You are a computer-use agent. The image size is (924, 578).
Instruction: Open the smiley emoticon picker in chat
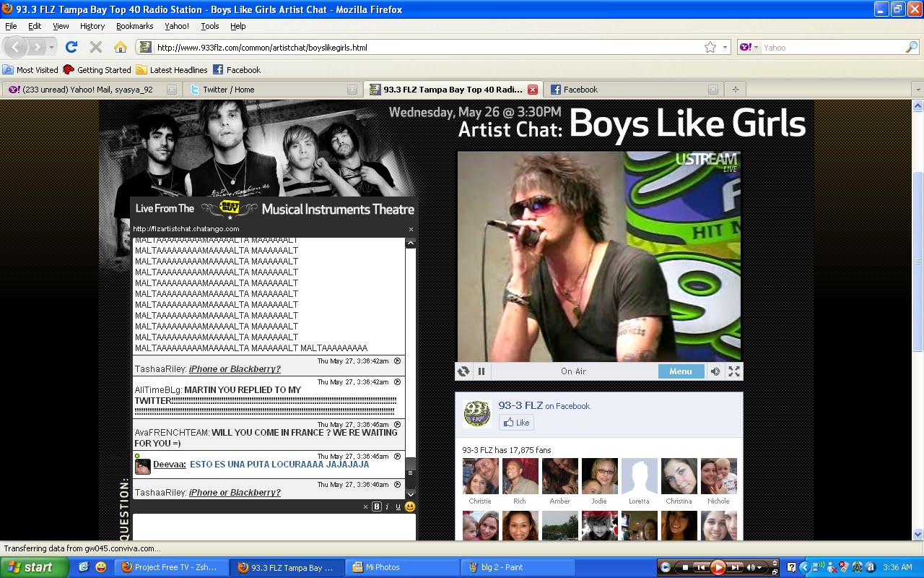[410, 506]
